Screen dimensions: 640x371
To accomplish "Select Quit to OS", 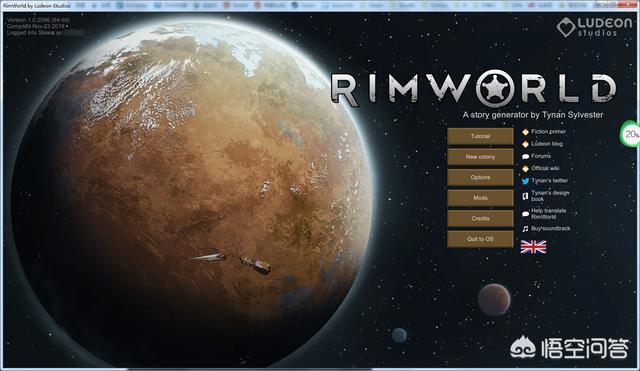I will tap(480, 239).
